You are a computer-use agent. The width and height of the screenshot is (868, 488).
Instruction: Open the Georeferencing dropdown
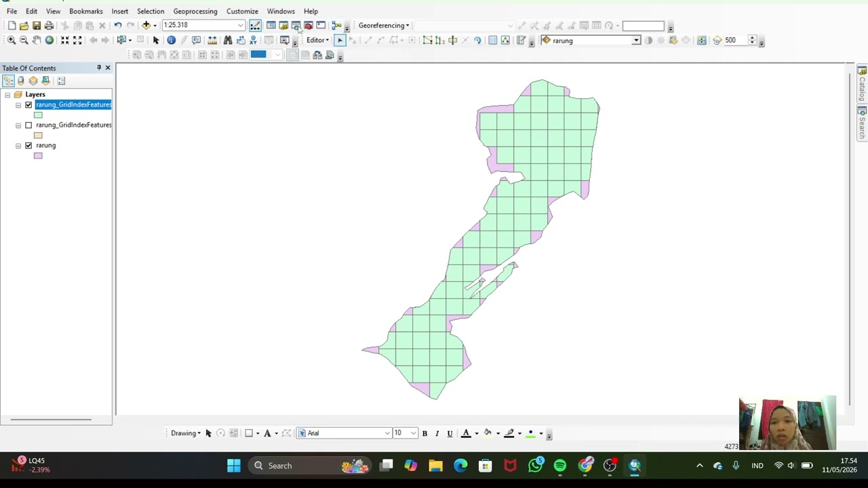[x=384, y=26]
